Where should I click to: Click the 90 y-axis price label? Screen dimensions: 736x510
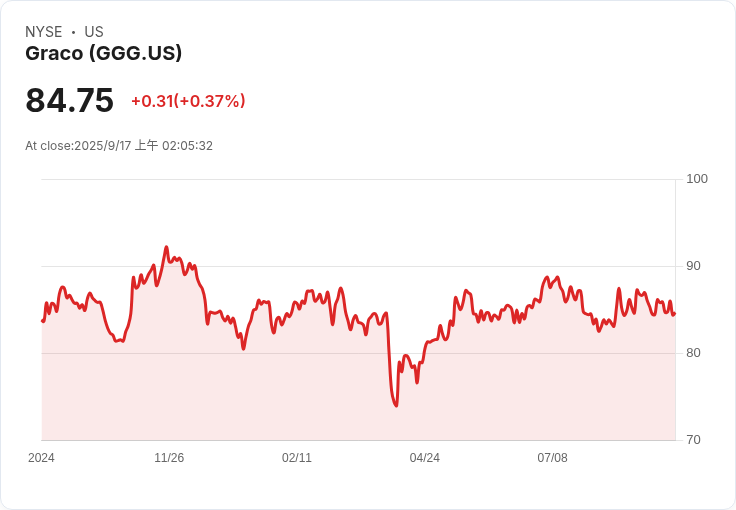(693, 266)
